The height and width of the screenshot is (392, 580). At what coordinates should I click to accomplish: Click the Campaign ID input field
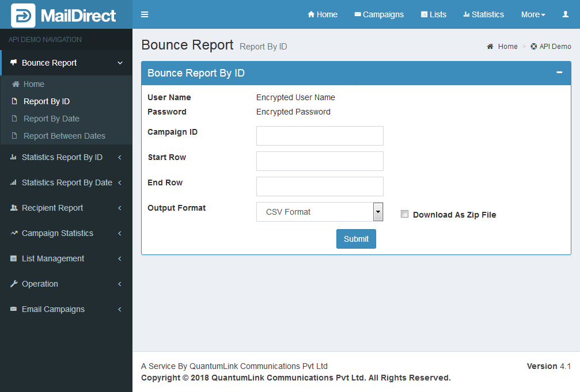click(320, 136)
